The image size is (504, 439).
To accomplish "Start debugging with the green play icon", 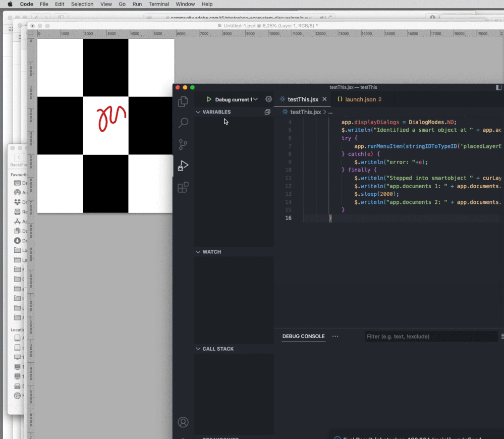I will coord(209,99).
